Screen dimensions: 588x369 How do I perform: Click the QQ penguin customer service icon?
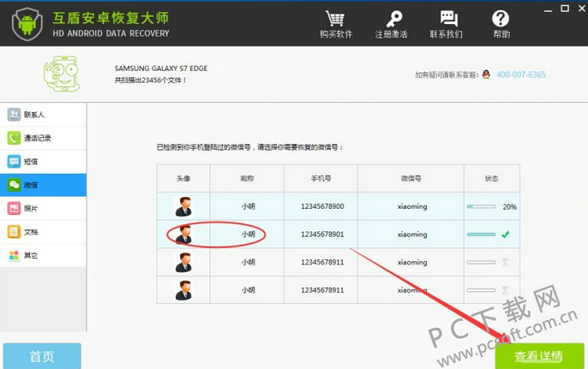[486, 74]
